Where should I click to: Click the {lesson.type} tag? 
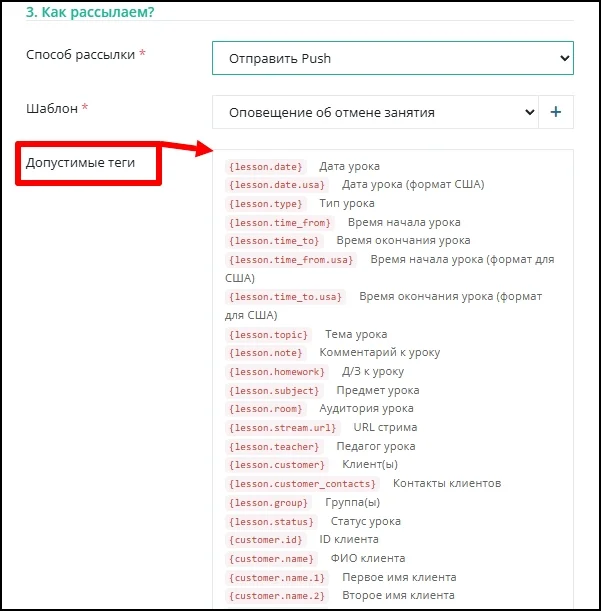pyautogui.click(x=266, y=204)
